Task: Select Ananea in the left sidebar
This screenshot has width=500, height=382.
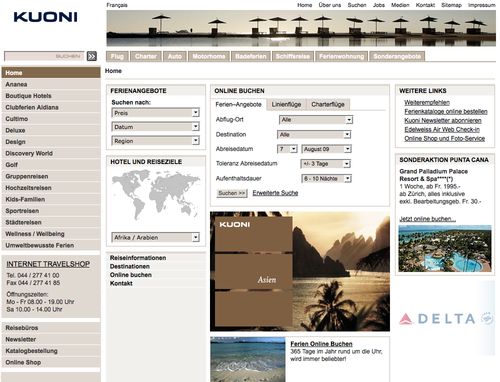Action: [51, 84]
